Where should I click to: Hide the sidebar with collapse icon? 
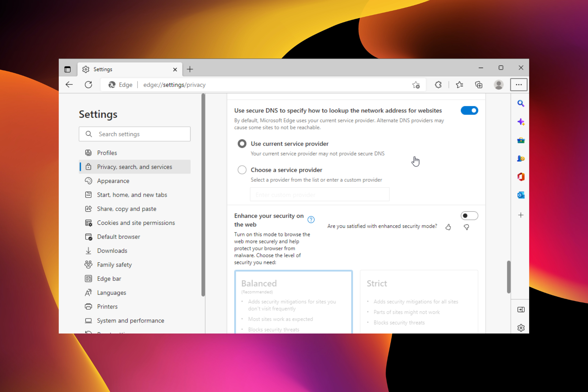click(521, 310)
